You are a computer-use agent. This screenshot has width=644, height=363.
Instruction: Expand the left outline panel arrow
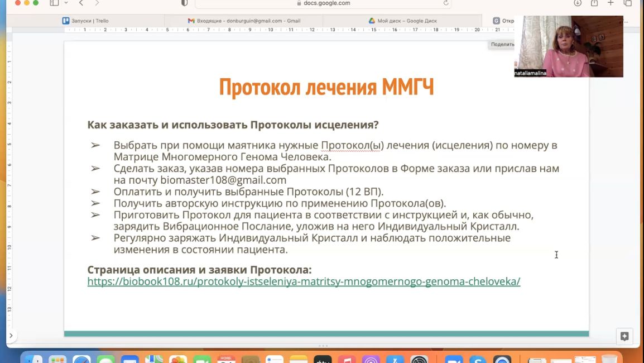tap(11, 336)
